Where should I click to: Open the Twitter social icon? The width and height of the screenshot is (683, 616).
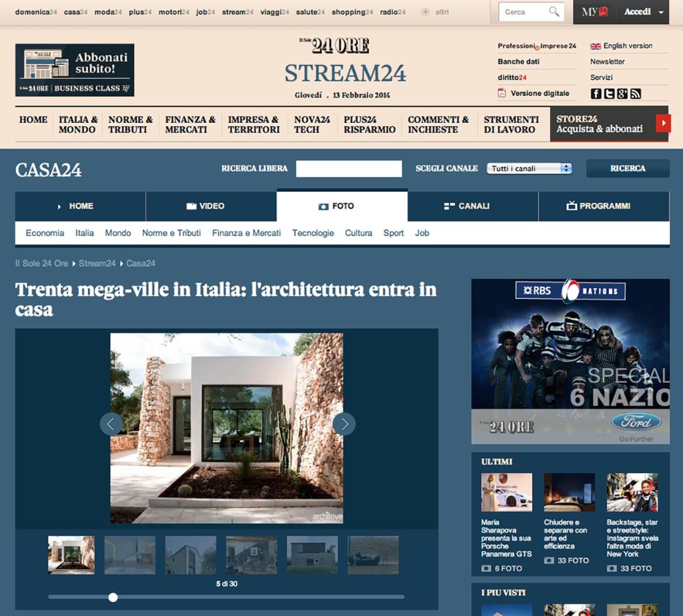coord(609,93)
